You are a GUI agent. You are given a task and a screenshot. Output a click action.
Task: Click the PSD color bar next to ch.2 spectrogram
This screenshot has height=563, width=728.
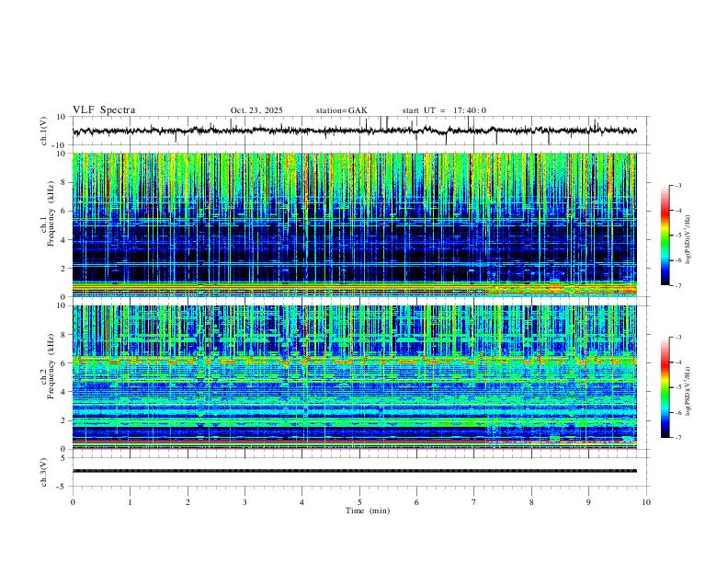click(665, 387)
